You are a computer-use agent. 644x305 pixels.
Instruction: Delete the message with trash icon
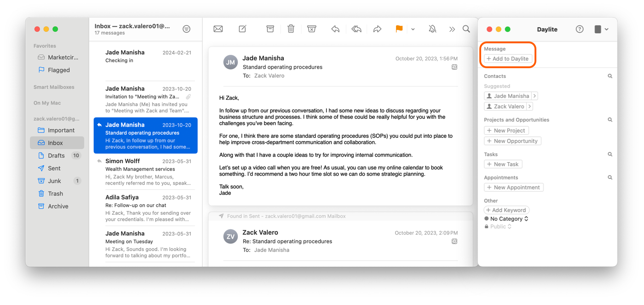pyautogui.click(x=291, y=29)
